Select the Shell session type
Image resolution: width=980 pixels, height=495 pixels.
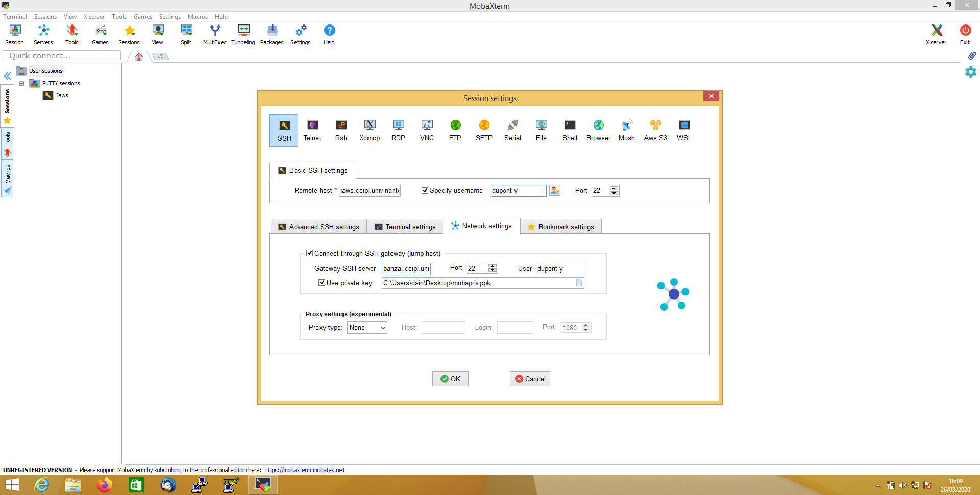[570, 131]
